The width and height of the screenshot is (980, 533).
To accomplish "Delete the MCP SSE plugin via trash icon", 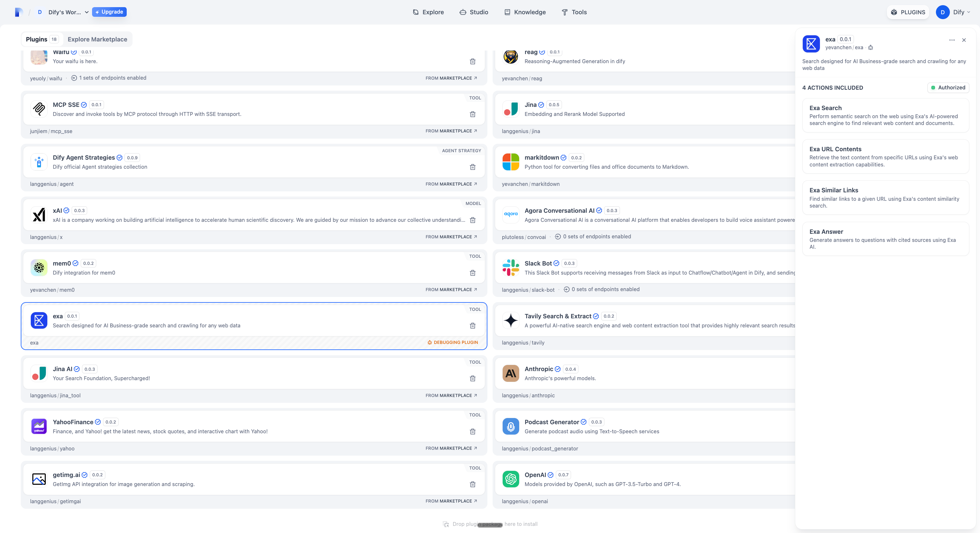I will (472, 114).
